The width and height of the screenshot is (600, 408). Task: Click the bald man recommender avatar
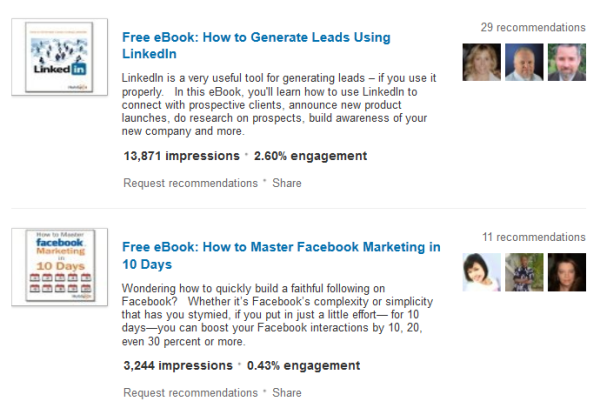(524, 62)
